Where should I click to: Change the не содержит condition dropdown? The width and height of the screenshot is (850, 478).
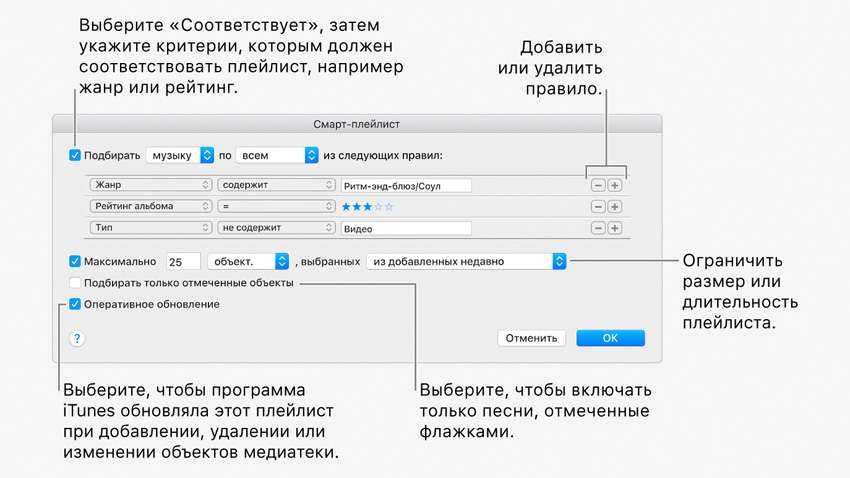point(276,228)
